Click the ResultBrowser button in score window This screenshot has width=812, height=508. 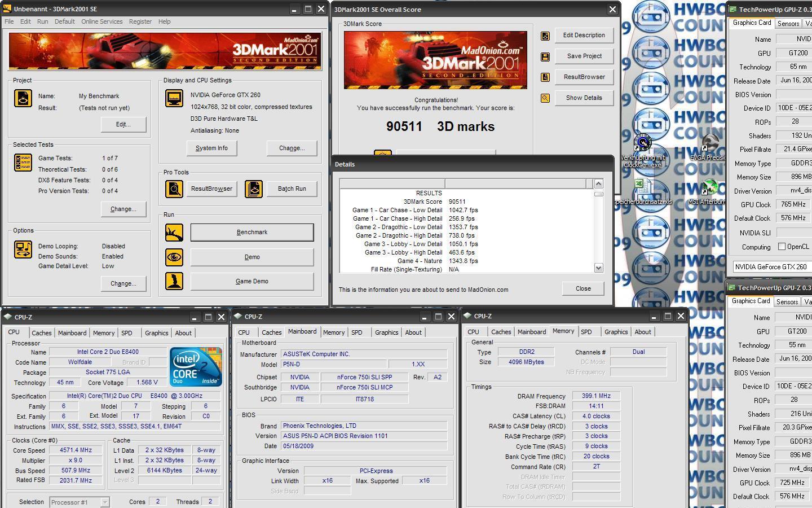[584, 77]
